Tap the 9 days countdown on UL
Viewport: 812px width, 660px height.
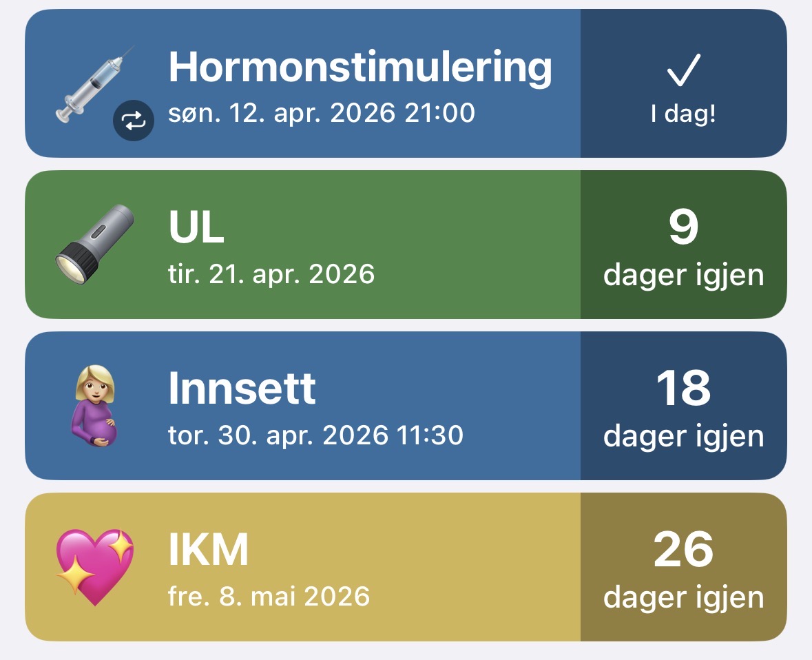[x=683, y=227]
